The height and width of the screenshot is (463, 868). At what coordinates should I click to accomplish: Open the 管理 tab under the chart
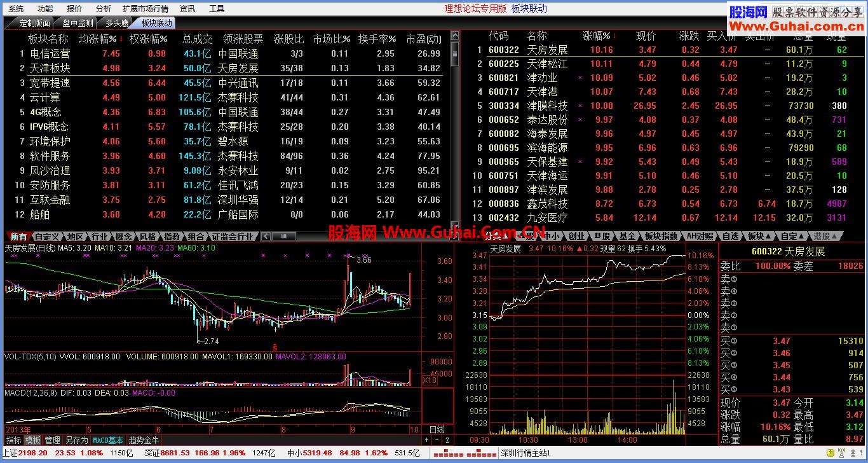(53, 440)
